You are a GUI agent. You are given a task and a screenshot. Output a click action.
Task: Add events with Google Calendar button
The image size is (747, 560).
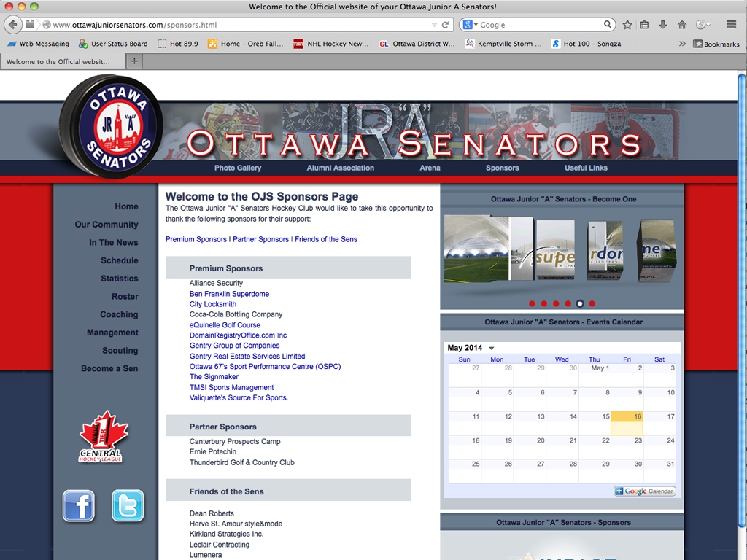point(645,491)
